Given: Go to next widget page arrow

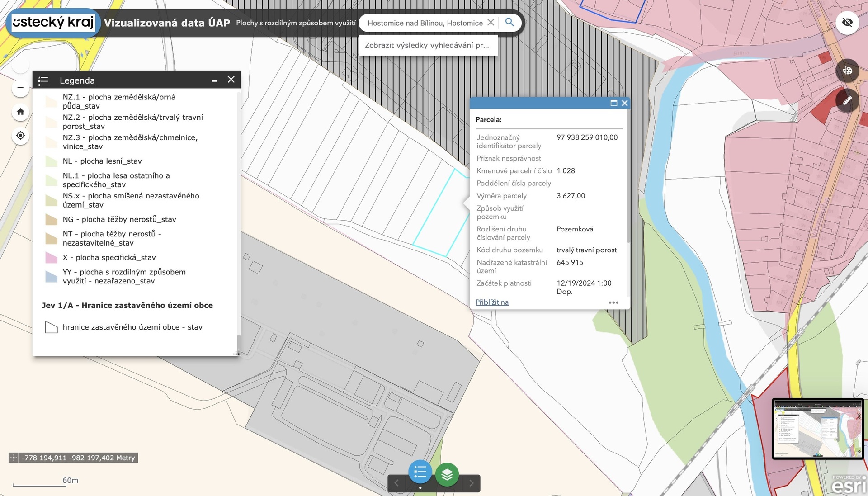Looking at the screenshot, I should [472, 483].
